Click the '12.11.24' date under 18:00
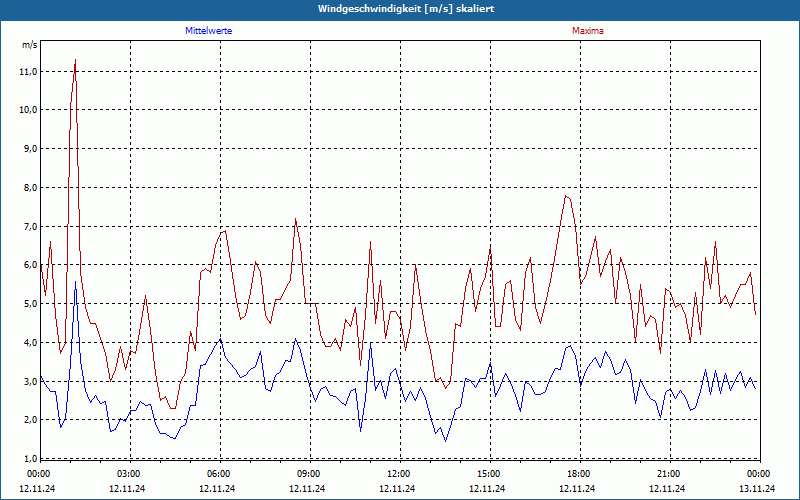 tap(578, 488)
